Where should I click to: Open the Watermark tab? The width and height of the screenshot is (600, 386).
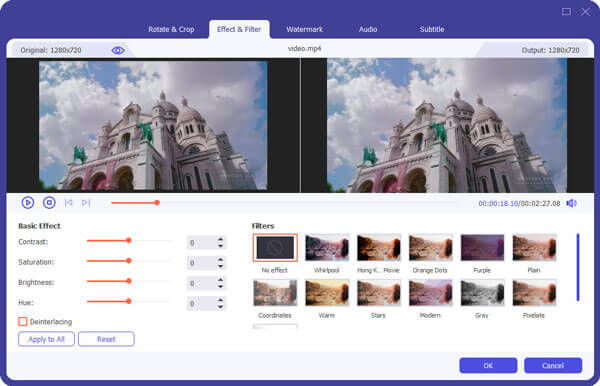[304, 29]
